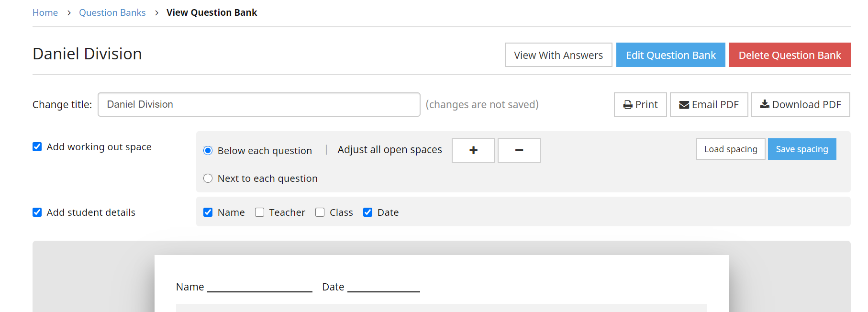This screenshot has height=312, width=868.
Task: Uncheck Add working out space
Action: click(x=37, y=147)
